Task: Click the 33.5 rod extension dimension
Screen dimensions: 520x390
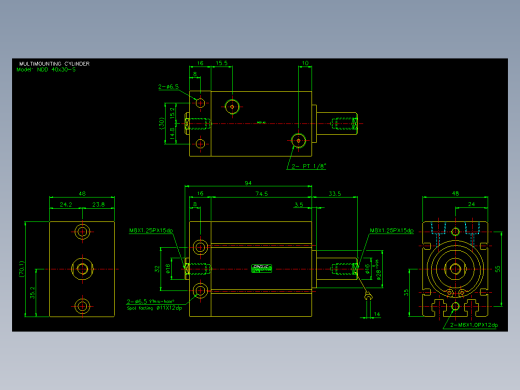Action: (335, 193)
